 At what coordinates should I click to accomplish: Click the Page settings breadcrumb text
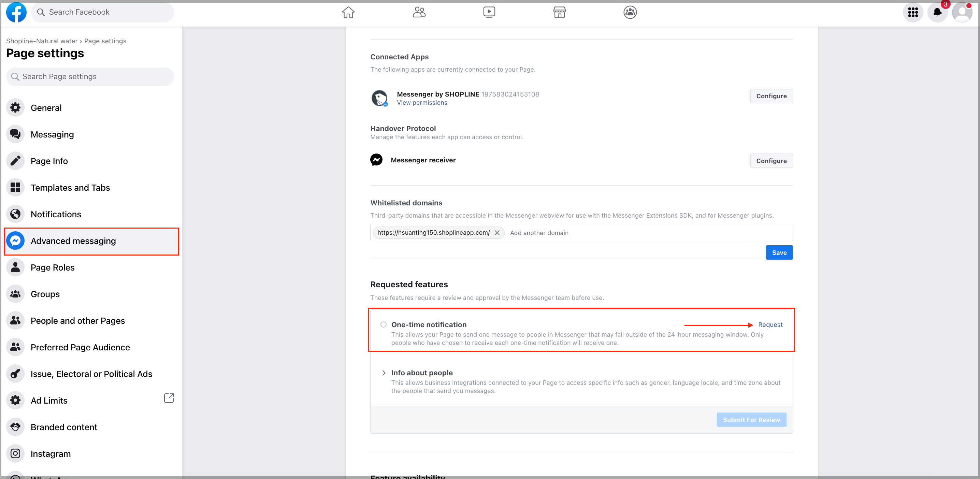tap(105, 41)
